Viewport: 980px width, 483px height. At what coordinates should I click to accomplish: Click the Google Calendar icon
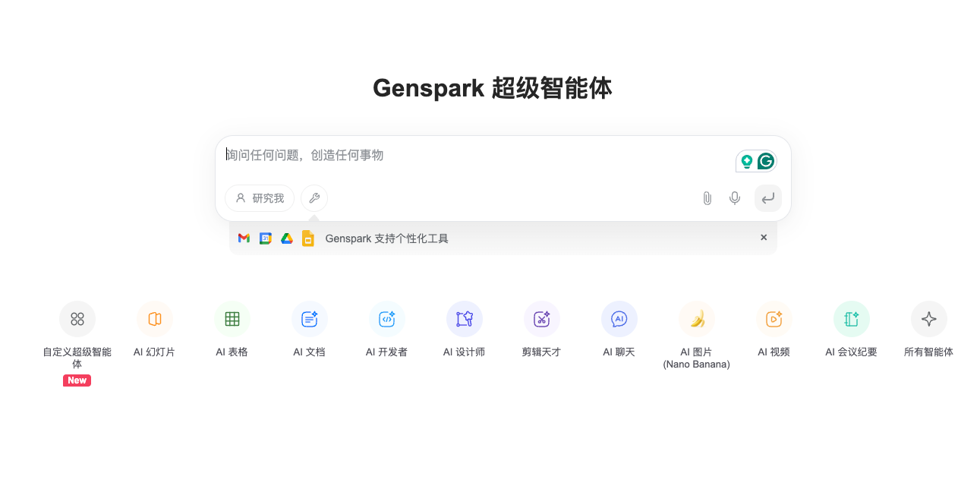(265, 238)
